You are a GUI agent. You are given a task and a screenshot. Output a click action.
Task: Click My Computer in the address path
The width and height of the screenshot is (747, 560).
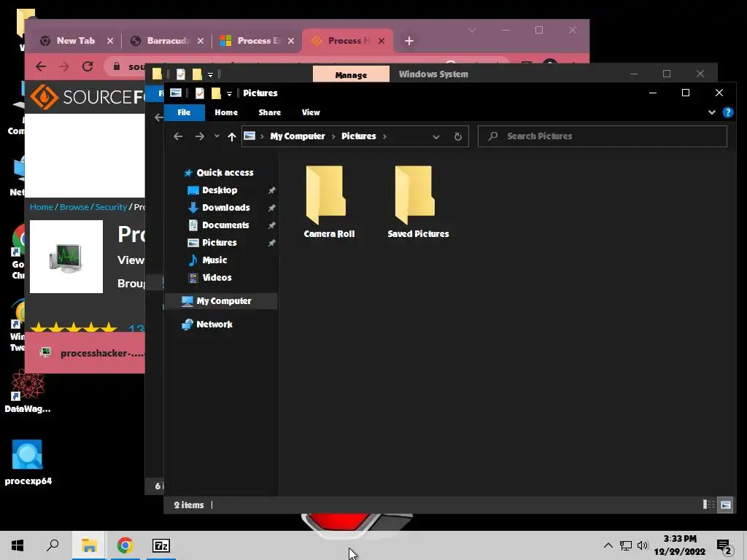click(x=298, y=136)
